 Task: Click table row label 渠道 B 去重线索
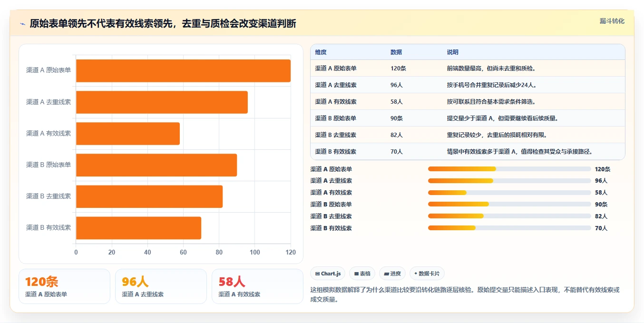tap(336, 135)
